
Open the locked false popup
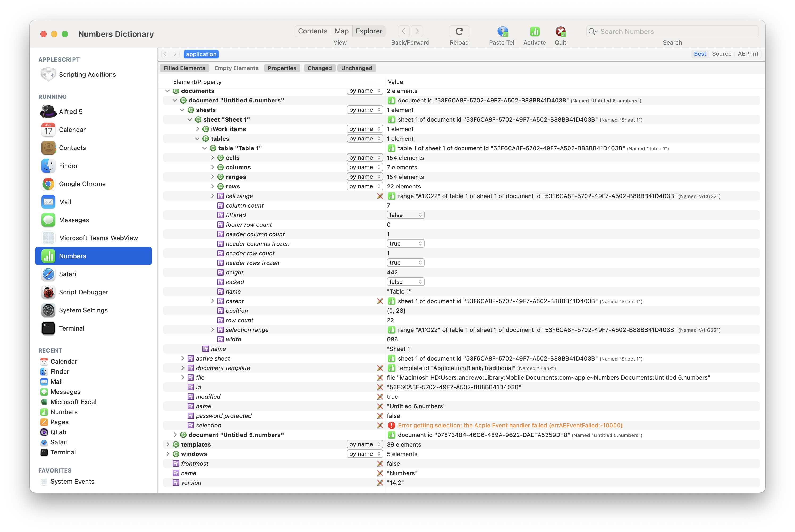click(405, 282)
